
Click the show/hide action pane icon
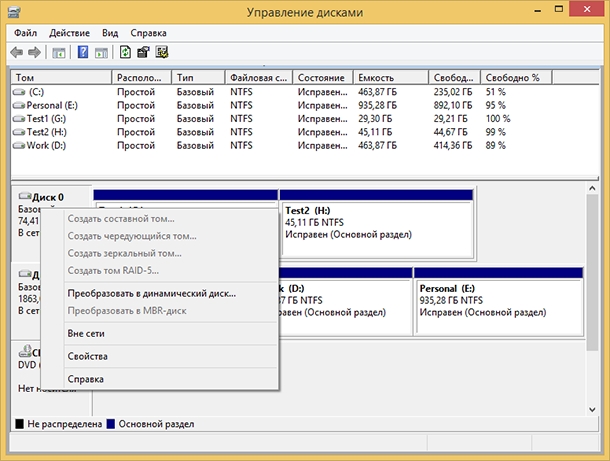[102, 51]
